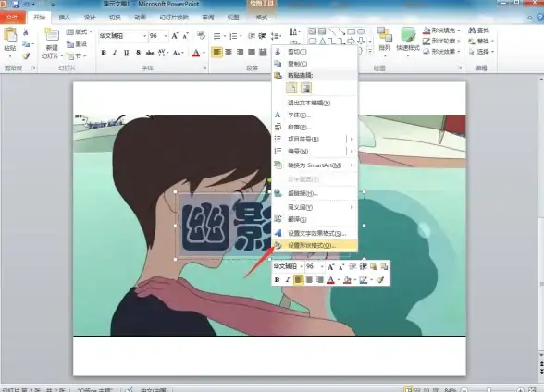The image size is (544, 392).
Task: Switch to the Design (设计) tab
Action: click(x=90, y=18)
